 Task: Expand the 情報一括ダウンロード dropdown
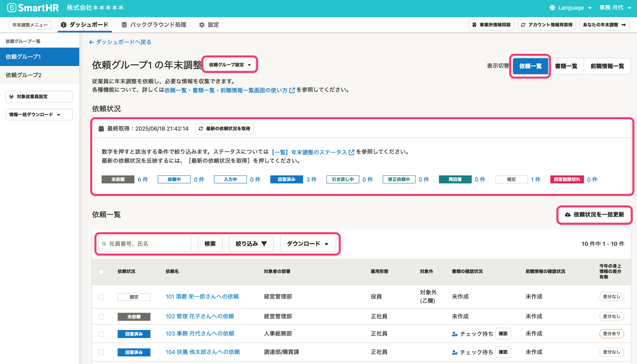[39, 114]
